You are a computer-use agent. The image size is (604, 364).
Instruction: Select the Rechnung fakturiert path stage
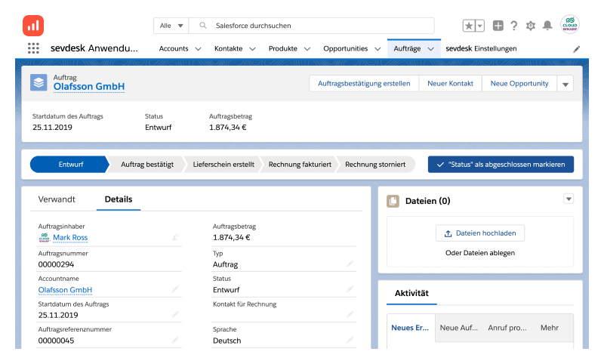click(x=300, y=165)
